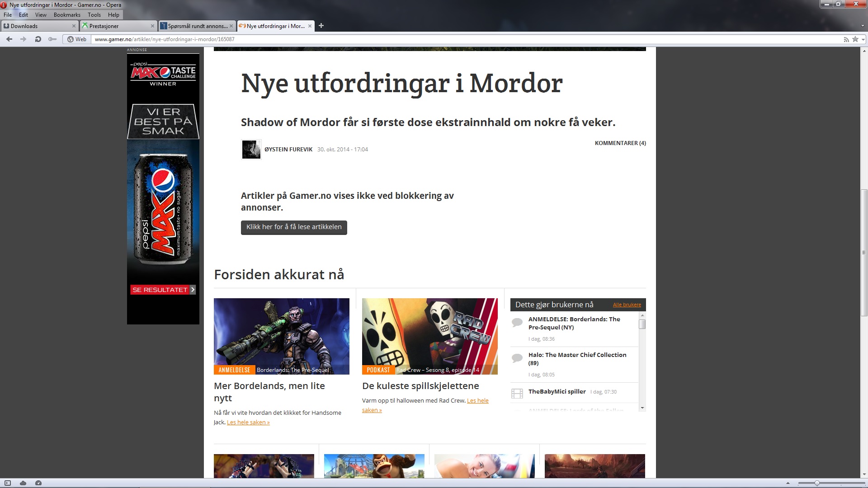Click film icon beside TheBabyMici spiller
Screen dimensions: 868x488
(517, 394)
